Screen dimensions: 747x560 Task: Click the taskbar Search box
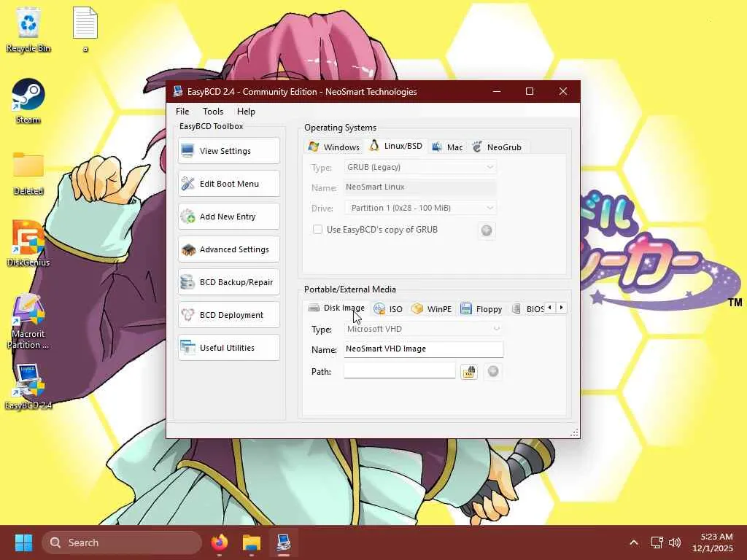click(122, 542)
